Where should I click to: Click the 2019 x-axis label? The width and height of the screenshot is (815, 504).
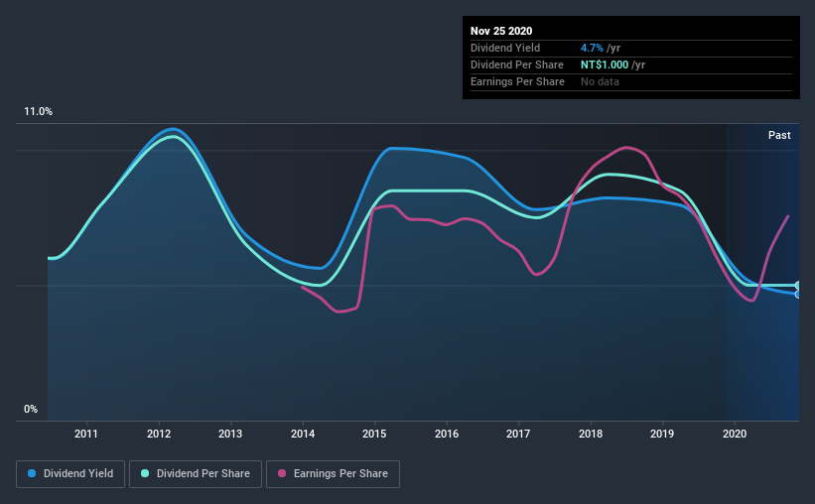(662, 434)
